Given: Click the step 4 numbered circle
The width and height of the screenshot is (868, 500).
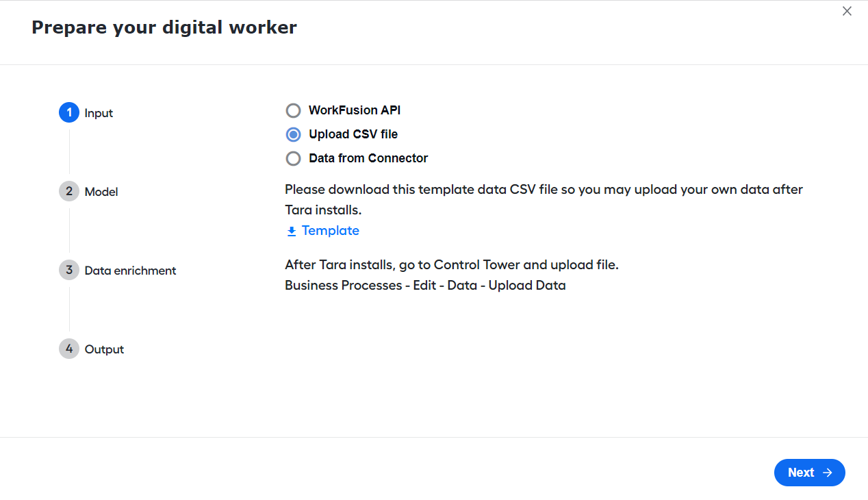Looking at the screenshot, I should click(69, 349).
